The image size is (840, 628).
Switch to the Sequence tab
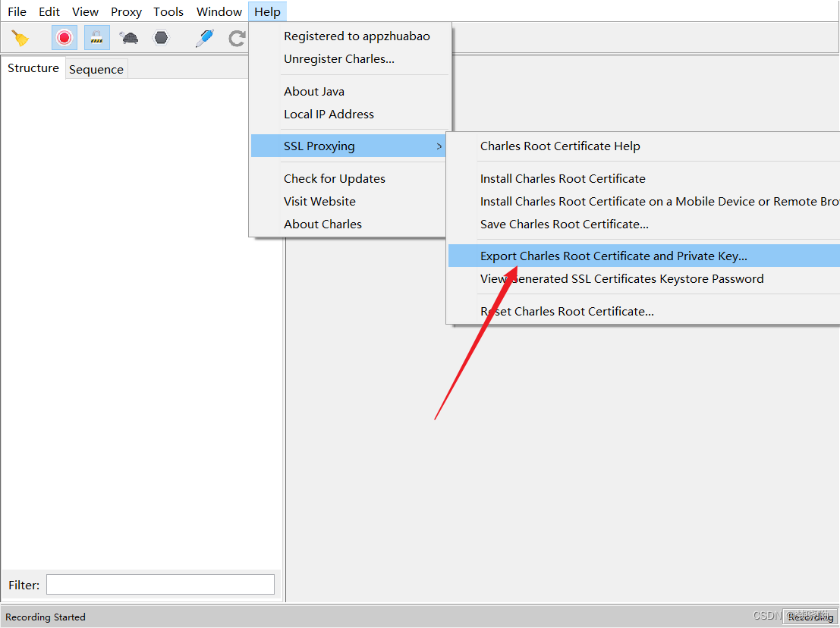[96, 69]
